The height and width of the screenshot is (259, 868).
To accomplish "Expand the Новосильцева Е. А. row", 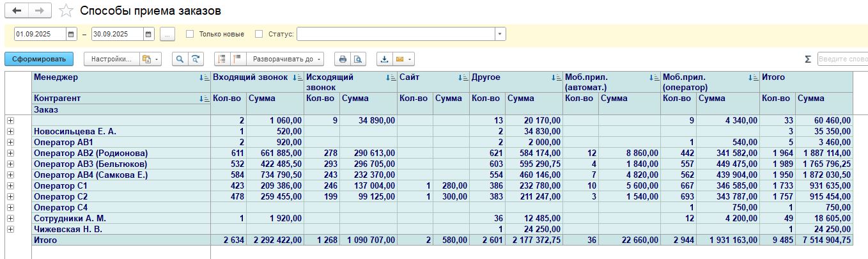I will point(10,131).
